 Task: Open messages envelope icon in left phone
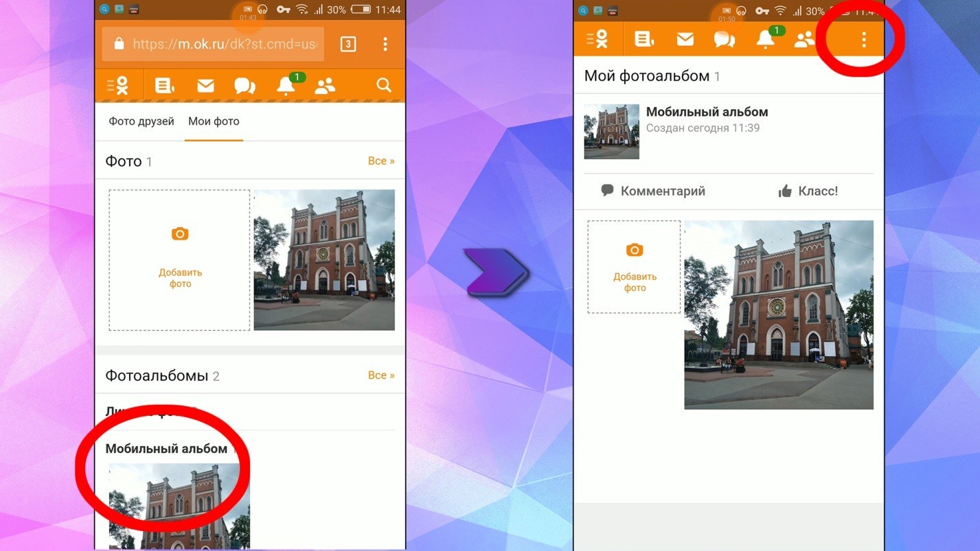[x=205, y=86]
